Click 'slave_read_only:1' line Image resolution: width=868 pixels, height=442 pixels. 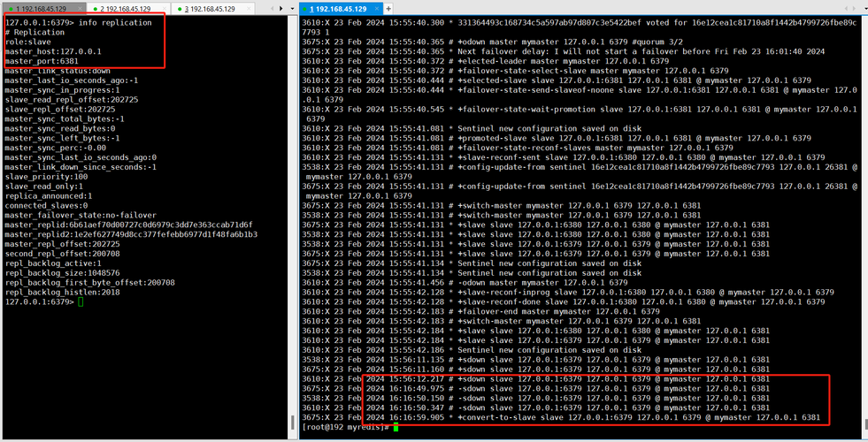pos(43,187)
